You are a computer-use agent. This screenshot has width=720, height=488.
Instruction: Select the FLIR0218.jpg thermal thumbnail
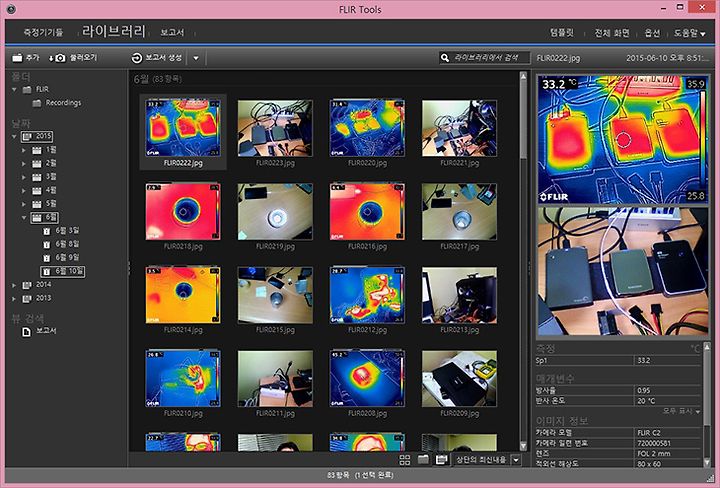(183, 212)
